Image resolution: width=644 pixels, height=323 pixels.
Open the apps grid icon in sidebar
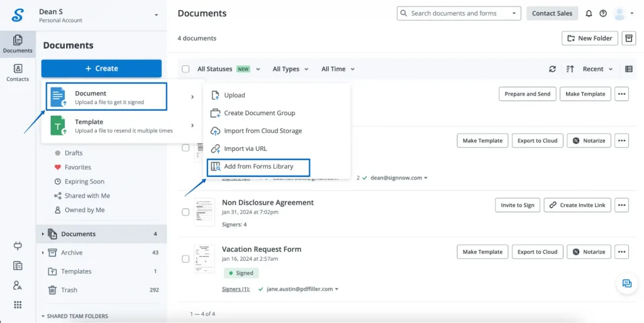pyautogui.click(x=18, y=305)
